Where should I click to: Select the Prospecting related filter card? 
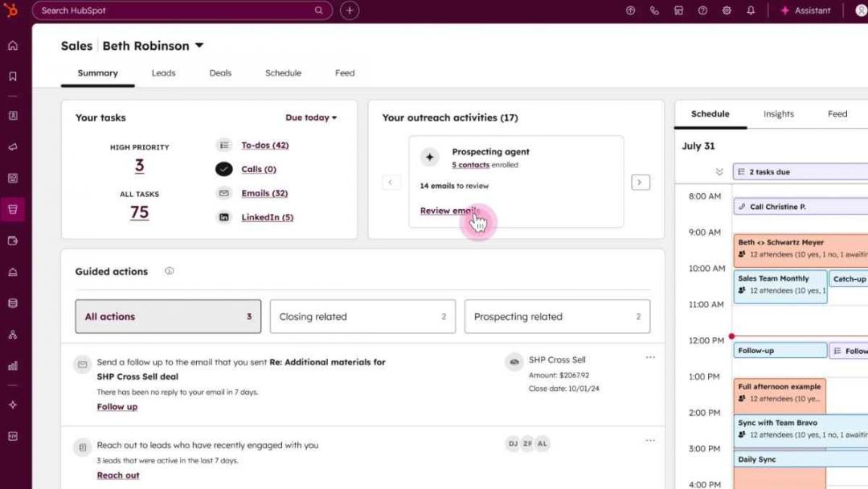(x=557, y=316)
